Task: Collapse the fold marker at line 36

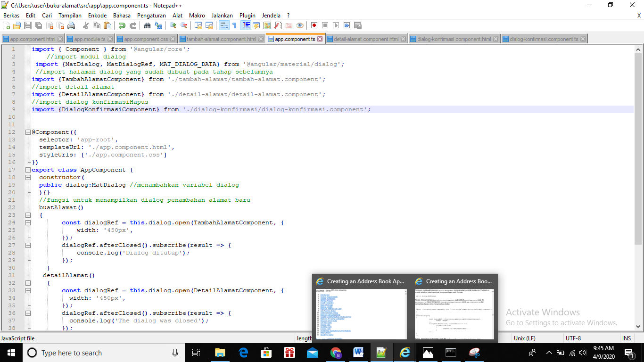Action: pyautogui.click(x=28, y=313)
